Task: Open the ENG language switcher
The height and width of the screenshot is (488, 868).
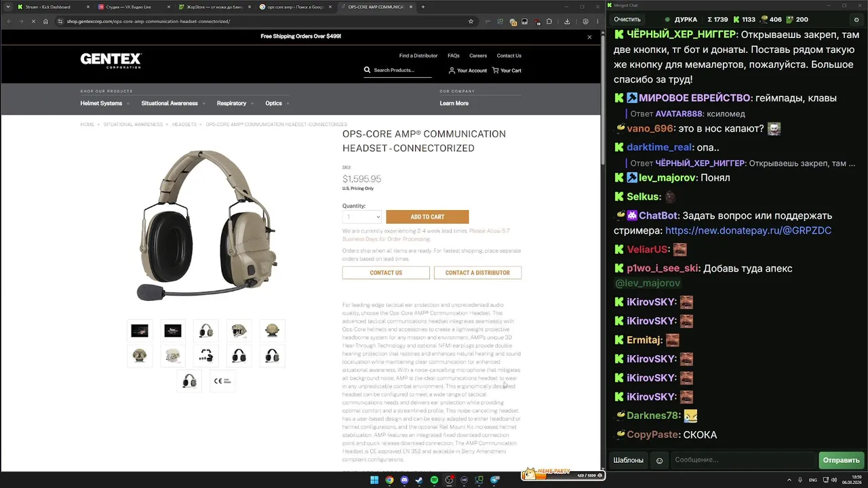Action: click(812, 481)
